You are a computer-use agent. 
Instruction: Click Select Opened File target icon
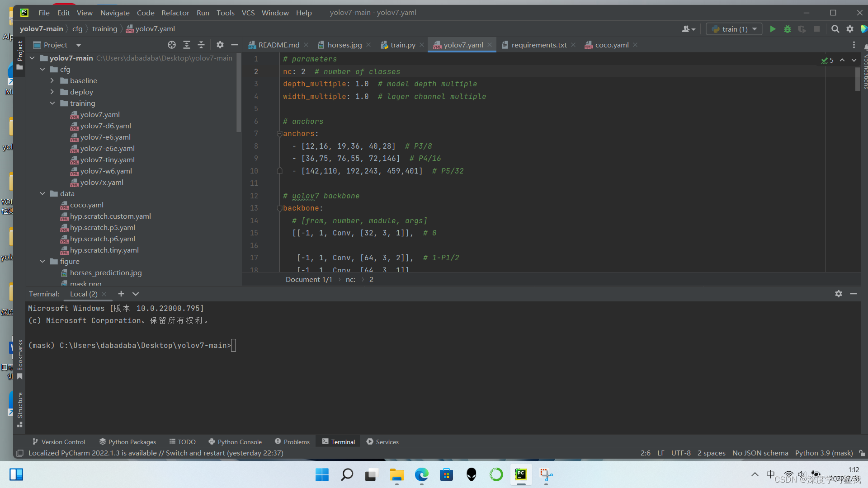tap(172, 45)
